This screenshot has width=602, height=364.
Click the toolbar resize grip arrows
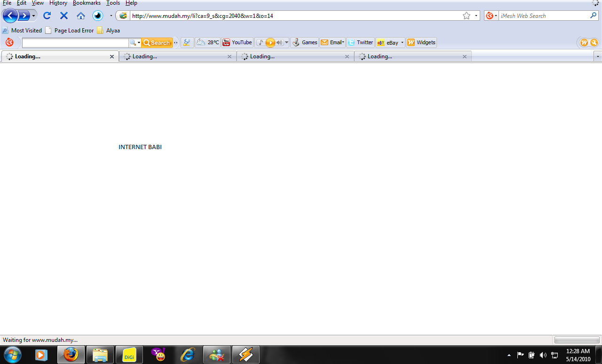click(176, 43)
